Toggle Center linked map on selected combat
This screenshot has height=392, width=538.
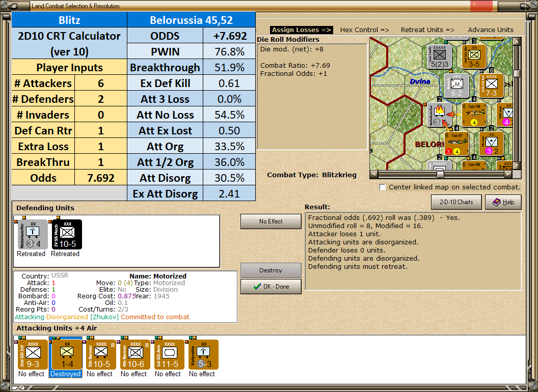click(382, 187)
